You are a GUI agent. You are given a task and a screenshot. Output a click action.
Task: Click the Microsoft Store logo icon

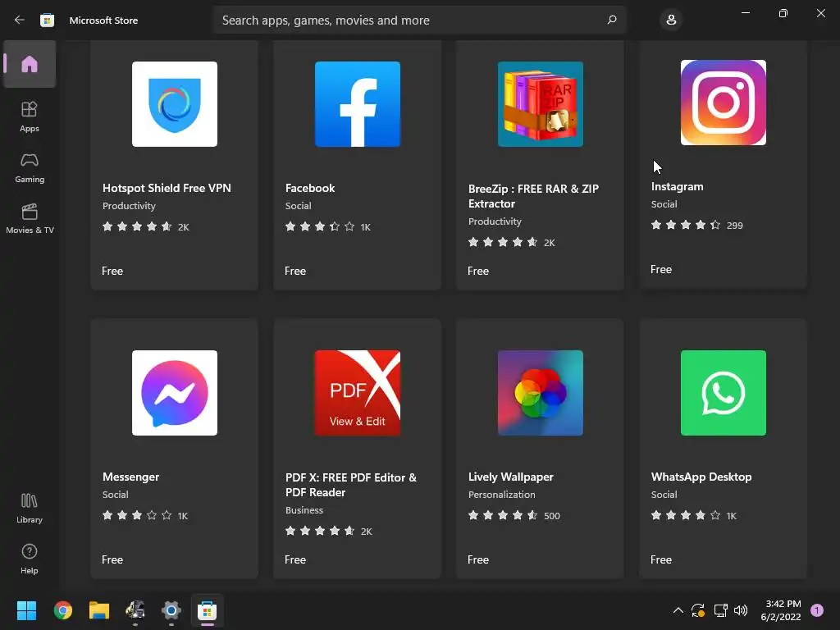pyautogui.click(x=47, y=21)
